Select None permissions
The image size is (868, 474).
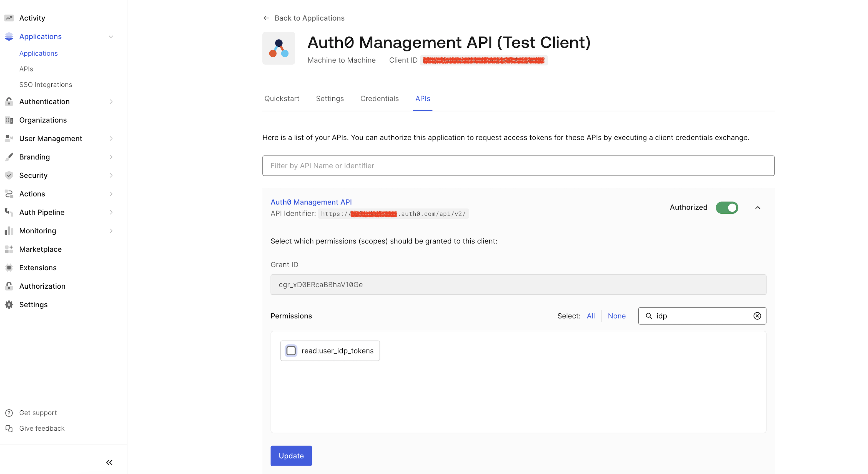617,316
